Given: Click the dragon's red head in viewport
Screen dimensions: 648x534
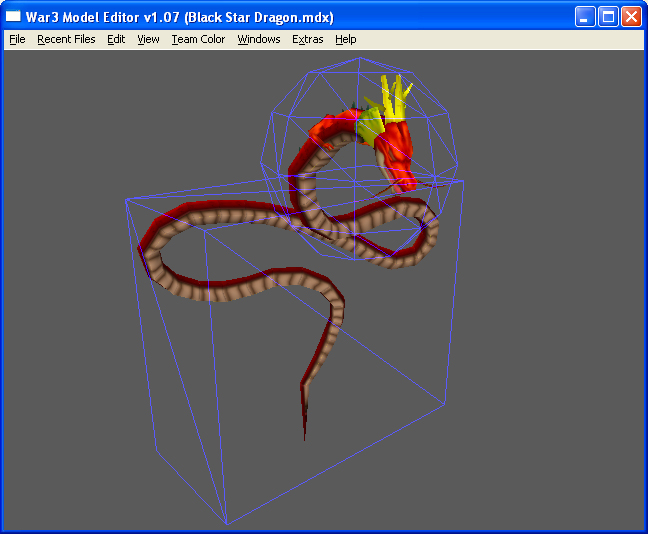Looking at the screenshot, I should pos(398,155).
